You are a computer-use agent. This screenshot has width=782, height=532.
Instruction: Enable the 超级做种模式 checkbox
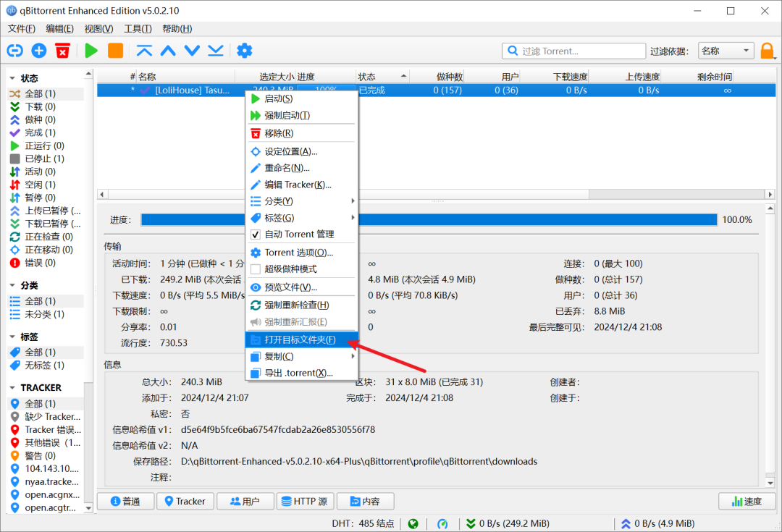click(x=256, y=269)
